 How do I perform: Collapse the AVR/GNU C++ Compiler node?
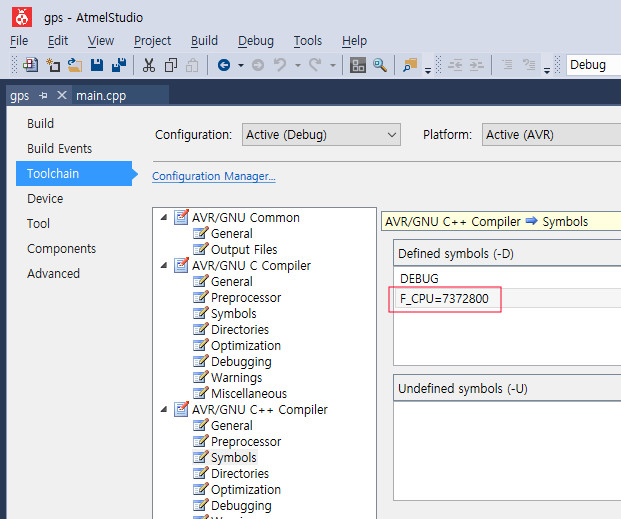coord(164,410)
